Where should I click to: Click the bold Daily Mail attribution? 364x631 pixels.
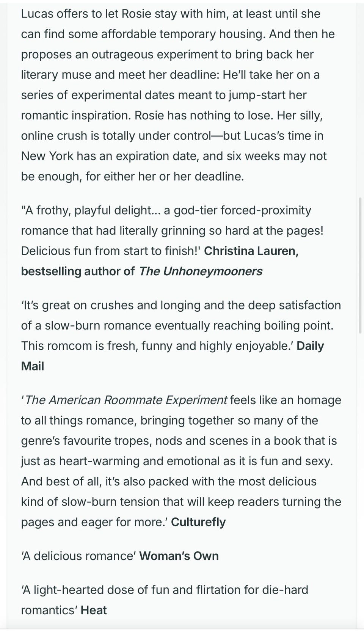173,356
